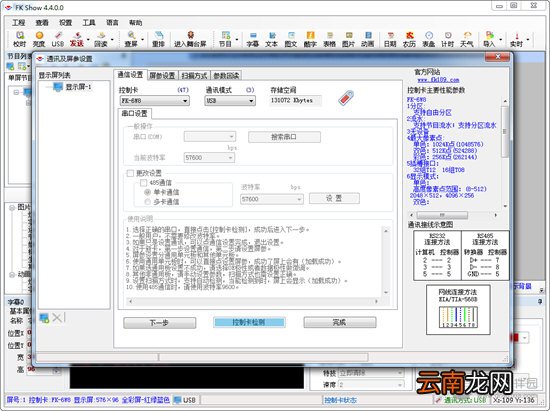Open the 设置 menu
This screenshot has height=411, width=550.
(66, 22)
